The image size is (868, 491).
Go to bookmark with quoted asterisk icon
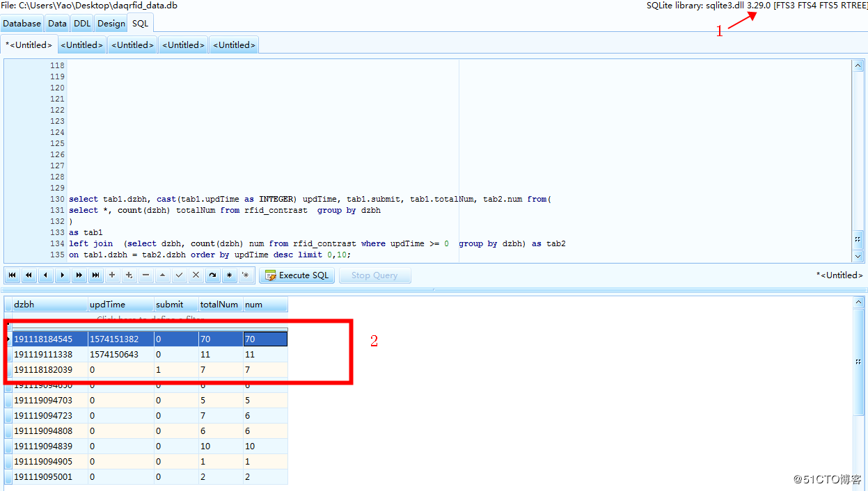(x=246, y=275)
